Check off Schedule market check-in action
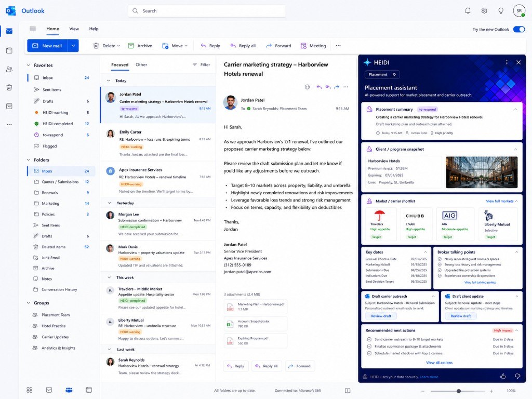 369,353
